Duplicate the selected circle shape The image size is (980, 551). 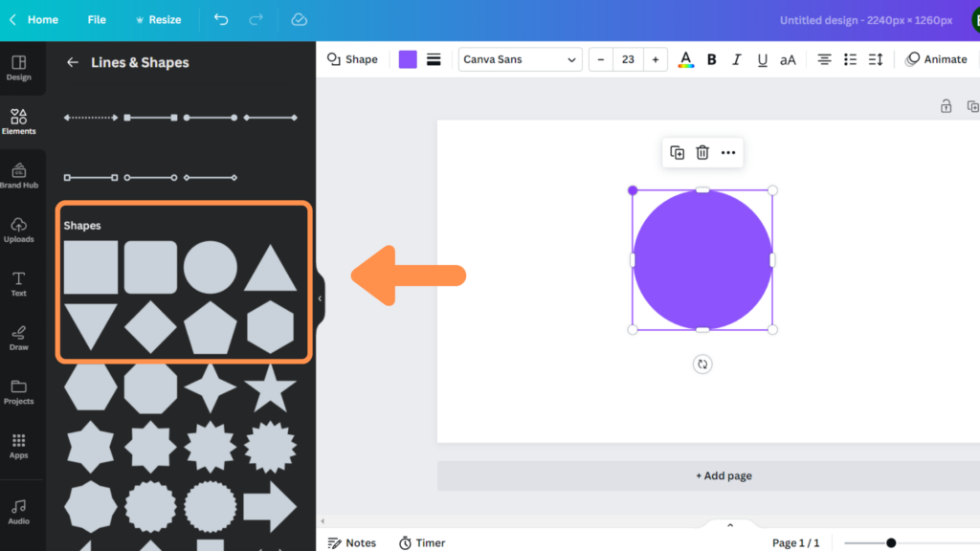coord(677,152)
